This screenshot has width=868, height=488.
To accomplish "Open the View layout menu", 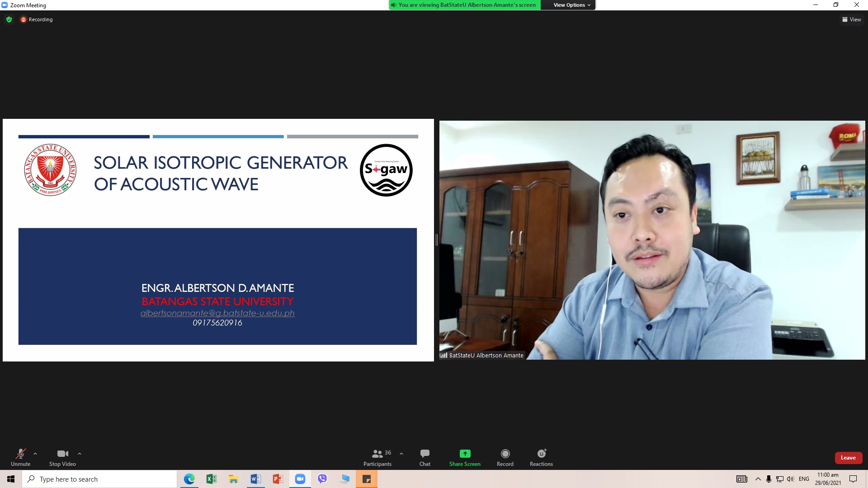I will click(x=852, y=19).
